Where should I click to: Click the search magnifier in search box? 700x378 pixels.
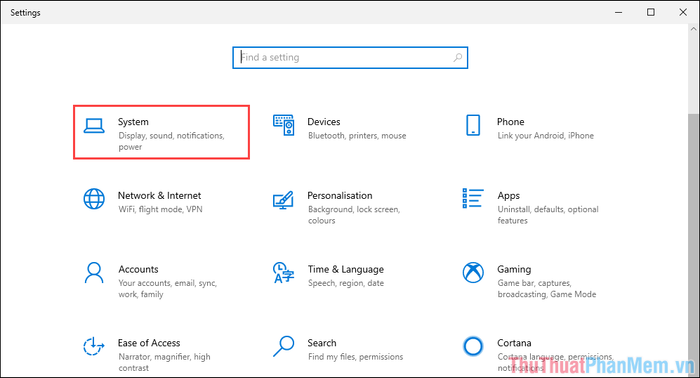tap(458, 58)
